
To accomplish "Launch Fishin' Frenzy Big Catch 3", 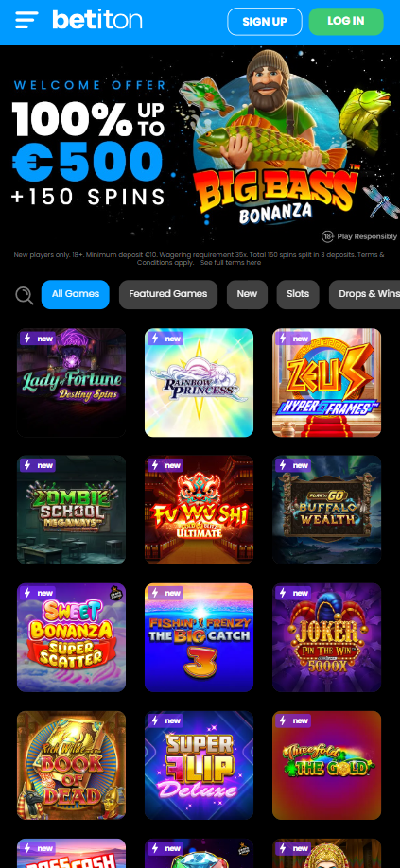I will click(x=200, y=637).
